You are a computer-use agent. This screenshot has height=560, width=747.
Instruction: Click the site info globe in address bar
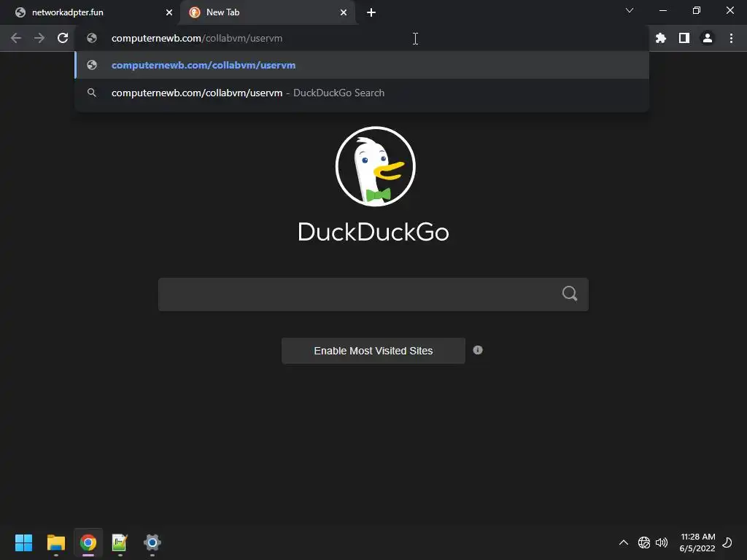tap(92, 38)
